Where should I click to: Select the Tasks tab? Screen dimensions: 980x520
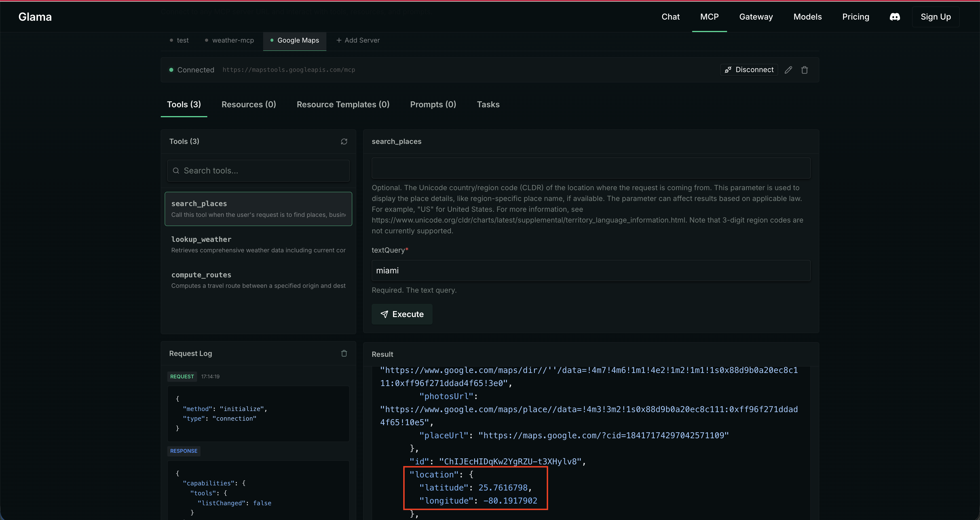pos(488,104)
